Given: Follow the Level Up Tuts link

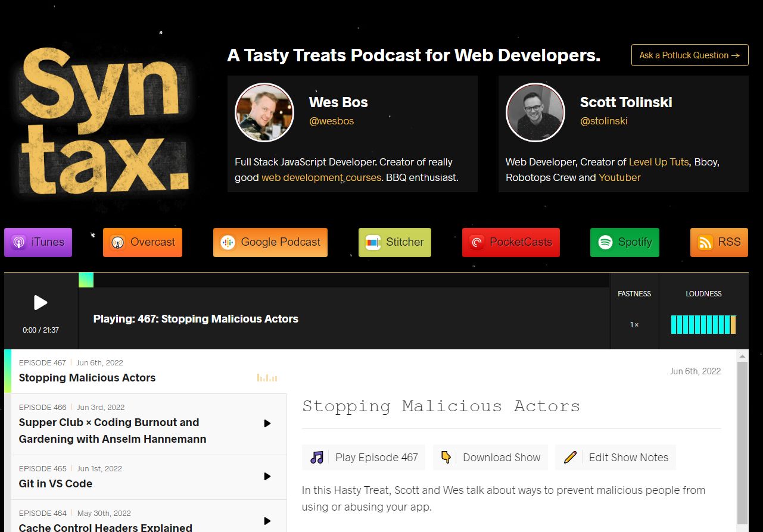Looking at the screenshot, I should pos(659,162).
